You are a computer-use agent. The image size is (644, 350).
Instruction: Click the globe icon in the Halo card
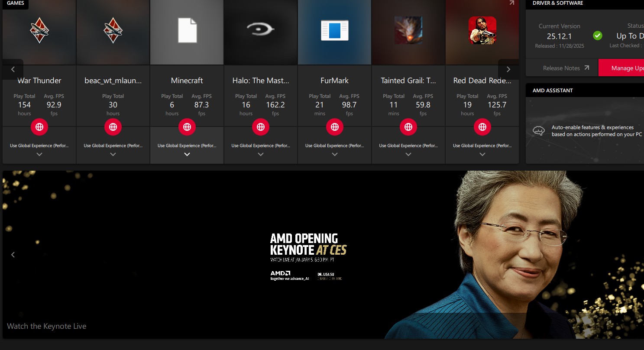click(261, 127)
